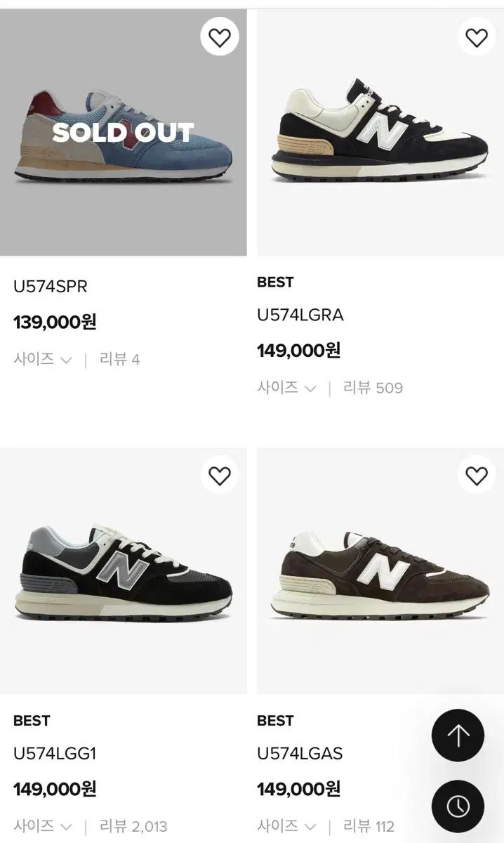Open recently viewed clock button

point(458,805)
